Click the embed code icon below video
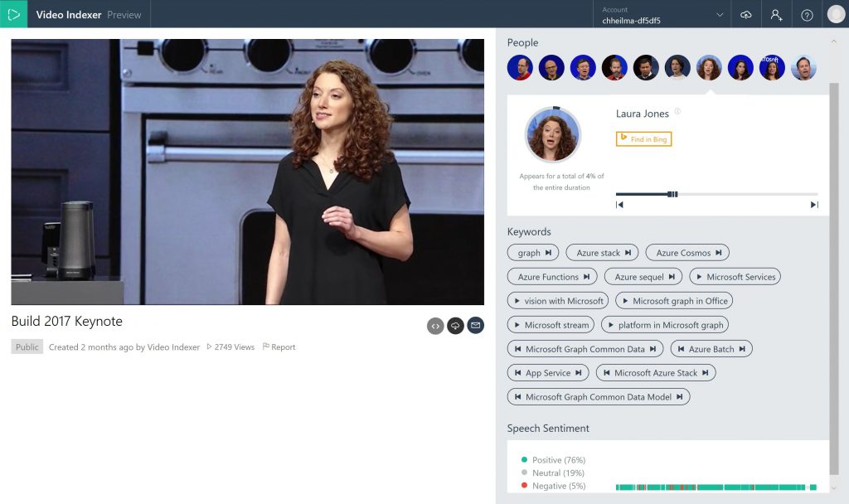849x504 pixels. [x=435, y=326]
